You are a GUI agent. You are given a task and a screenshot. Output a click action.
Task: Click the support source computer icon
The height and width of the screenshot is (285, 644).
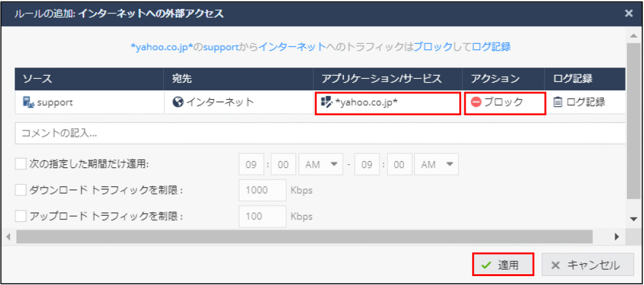click(x=27, y=102)
